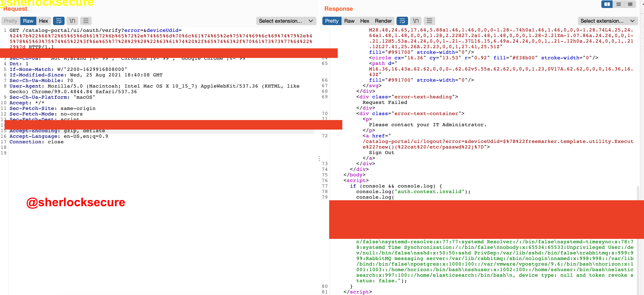
Task: Select Raw view in Request panel
Action: point(28,21)
